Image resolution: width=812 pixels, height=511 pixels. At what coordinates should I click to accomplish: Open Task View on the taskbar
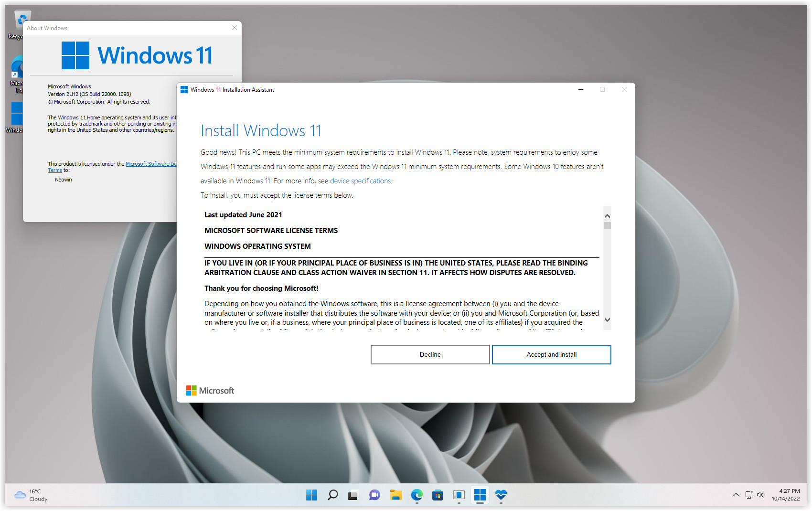tap(353, 495)
